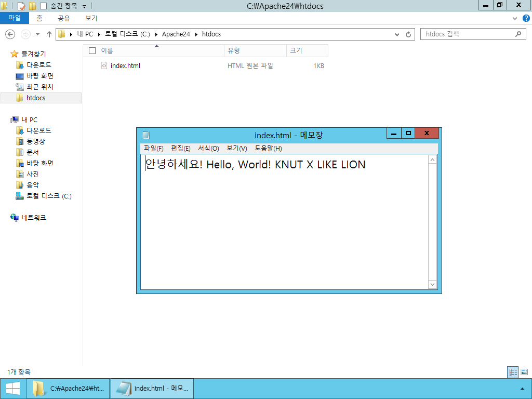Image resolution: width=532 pixels, height=399 pixels.
Task: Activate the C:\Apache24 Explorer taskbar button
Action: click(x=69, y=389)
